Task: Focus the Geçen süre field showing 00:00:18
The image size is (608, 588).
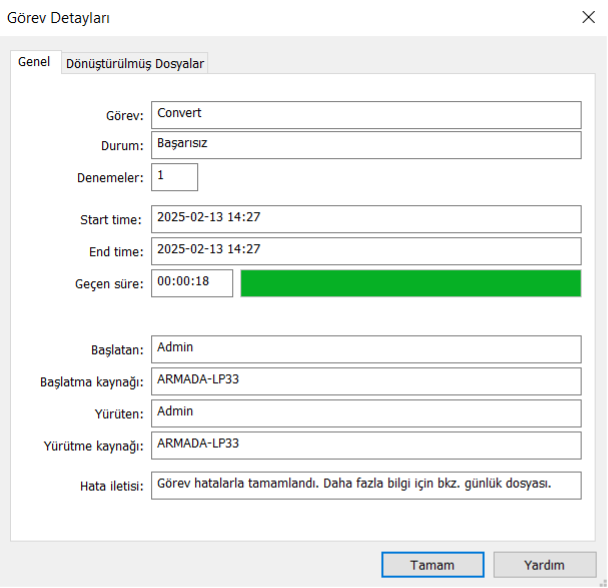Action: click(x=192, y=283)
